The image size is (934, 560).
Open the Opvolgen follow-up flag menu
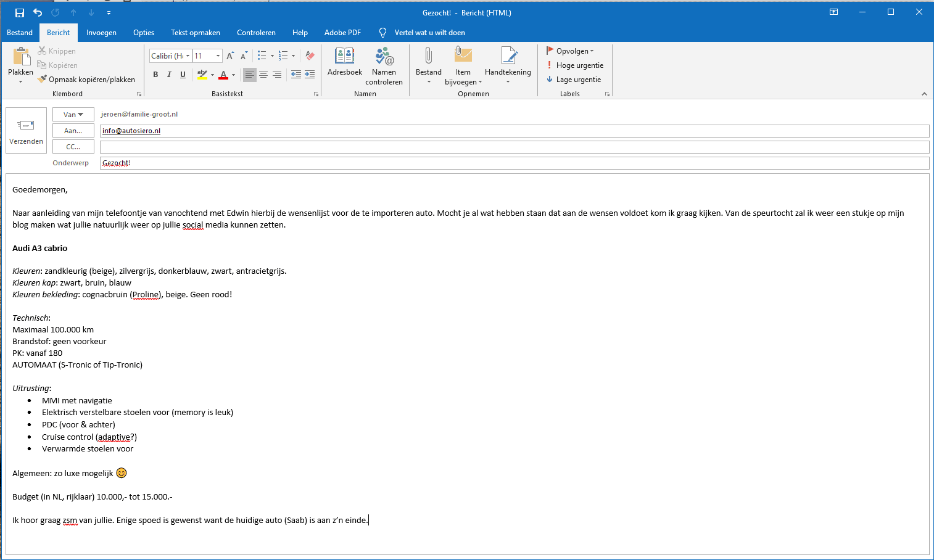[570, 51]
